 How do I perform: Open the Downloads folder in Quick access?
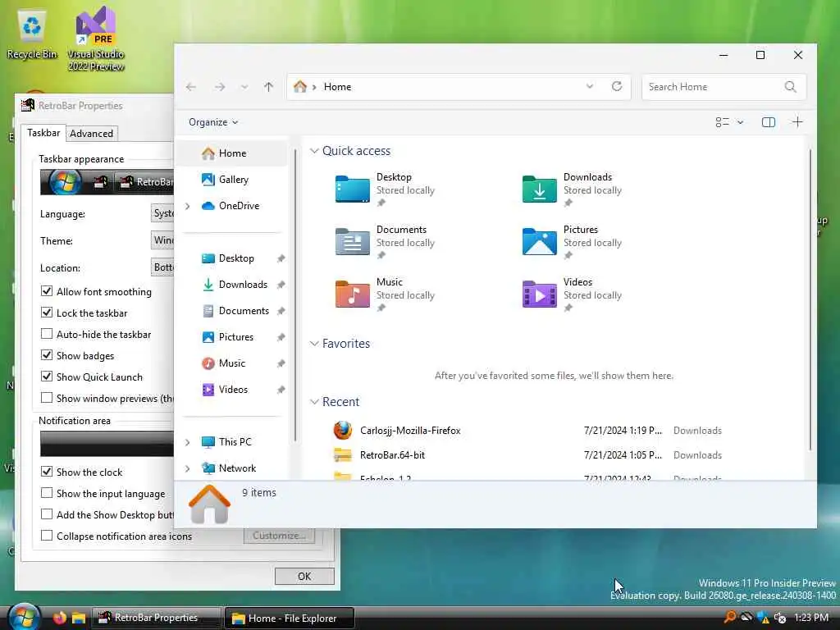click(x=572, y=189)
